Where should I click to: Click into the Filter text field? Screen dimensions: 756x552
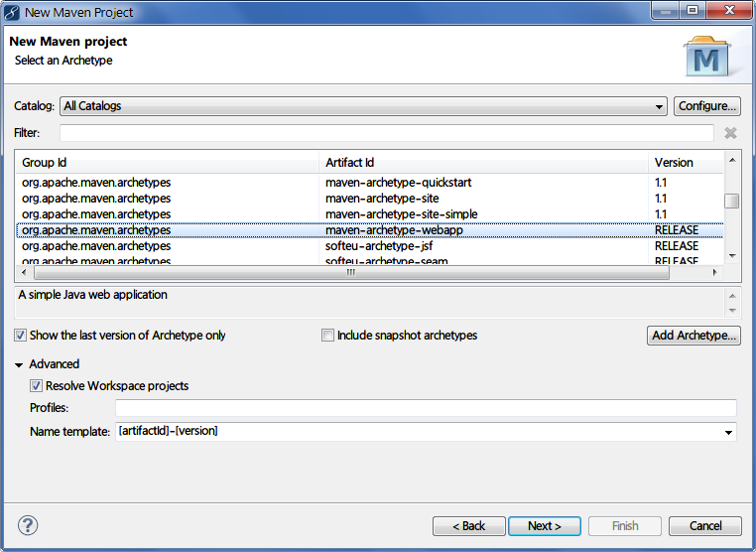coord(386,133)
